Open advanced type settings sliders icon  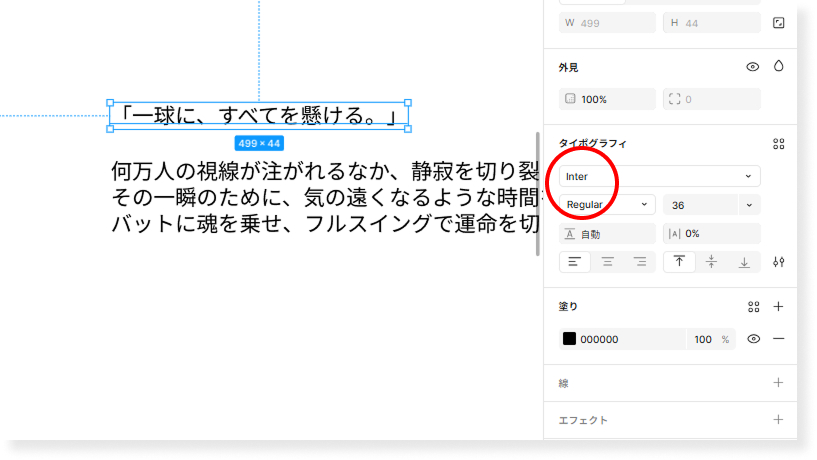point(778,262)
